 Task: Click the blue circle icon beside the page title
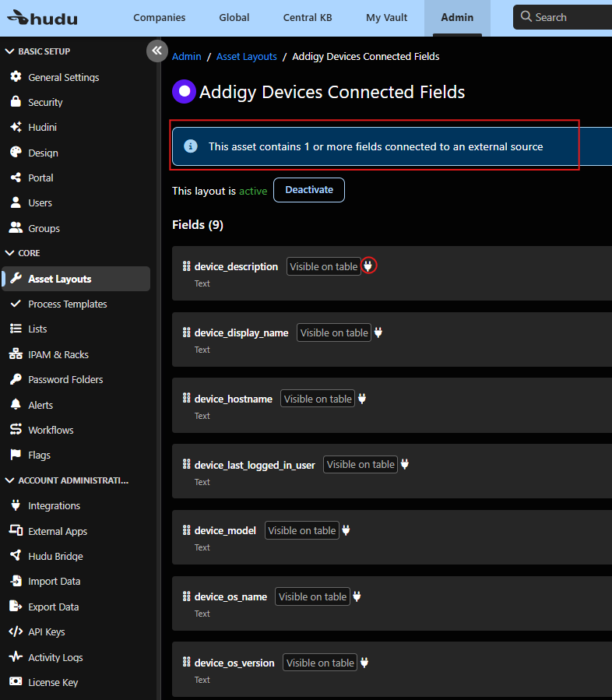point(183,92)
